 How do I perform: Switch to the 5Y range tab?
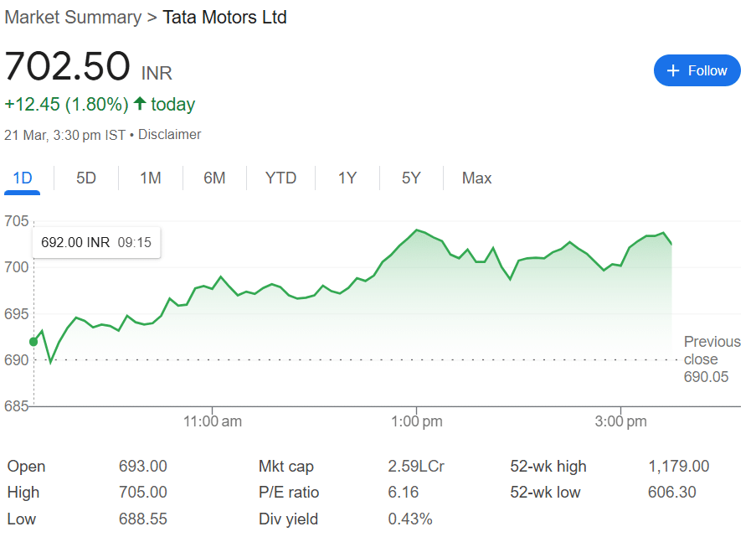pos(411,178)
